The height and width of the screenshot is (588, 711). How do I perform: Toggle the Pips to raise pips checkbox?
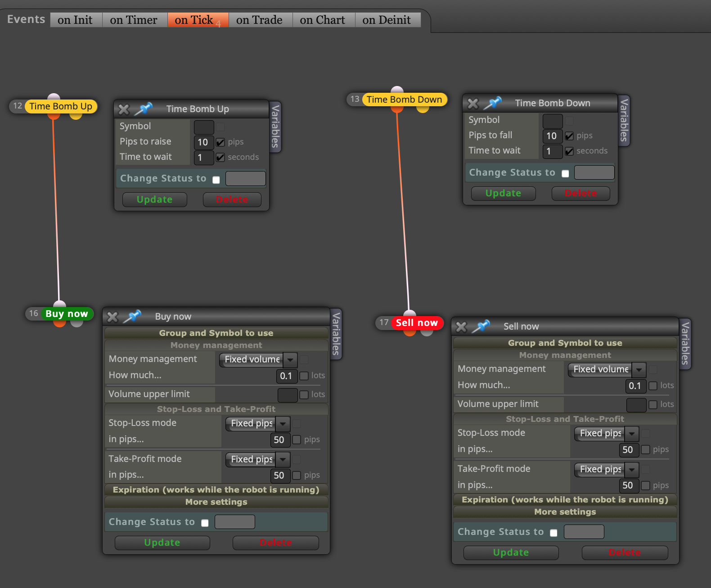[x=220, y=142]
